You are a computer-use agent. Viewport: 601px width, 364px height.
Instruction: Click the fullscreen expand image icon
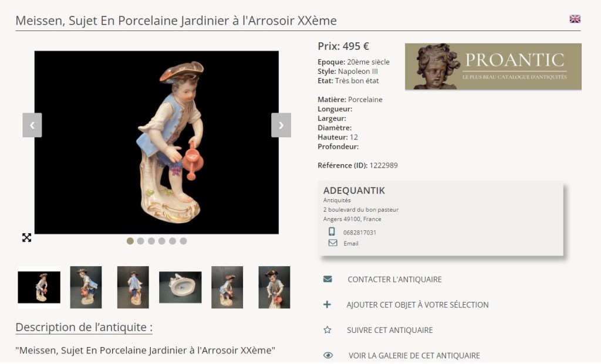click(x=26, y=237)
